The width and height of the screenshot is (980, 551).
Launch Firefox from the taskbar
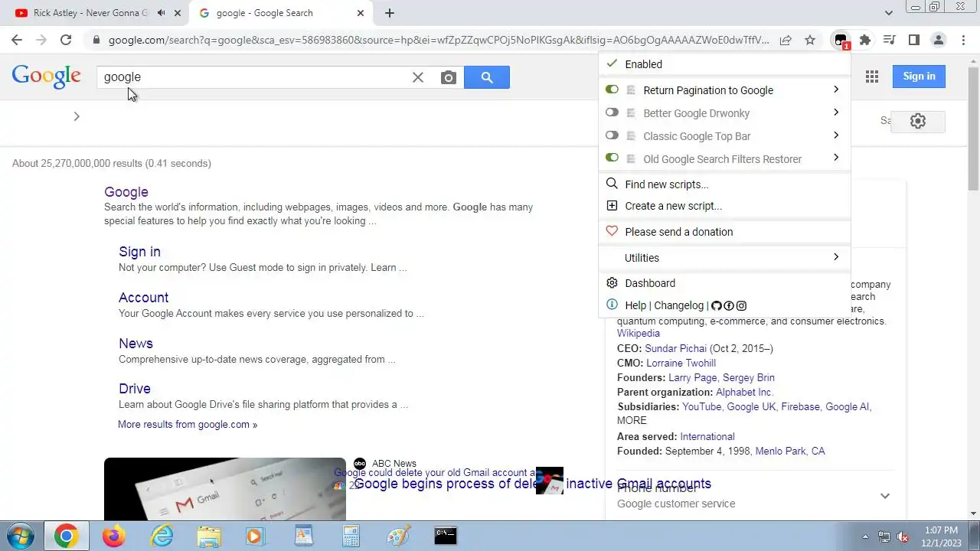click(x=114, y=536)
